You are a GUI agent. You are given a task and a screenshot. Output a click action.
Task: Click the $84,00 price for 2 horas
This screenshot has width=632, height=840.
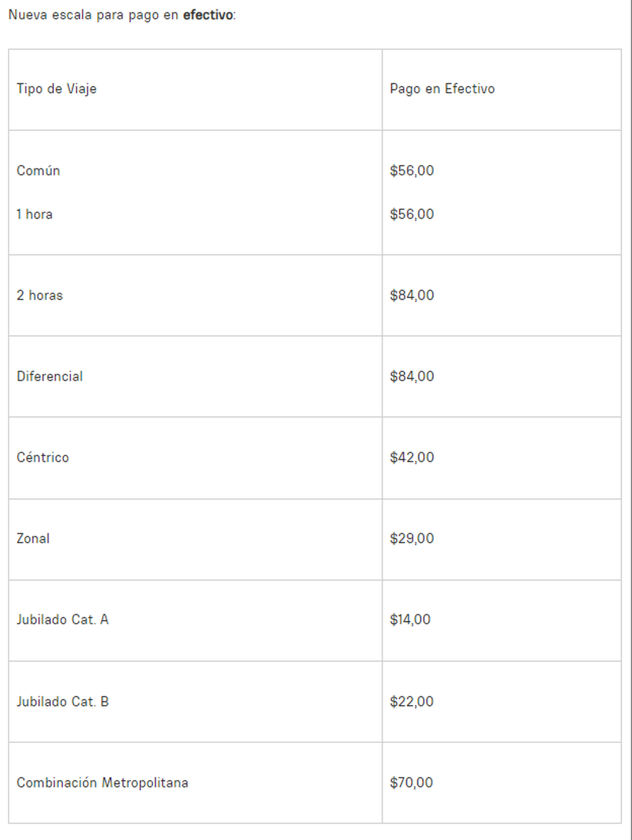(412, 296)
